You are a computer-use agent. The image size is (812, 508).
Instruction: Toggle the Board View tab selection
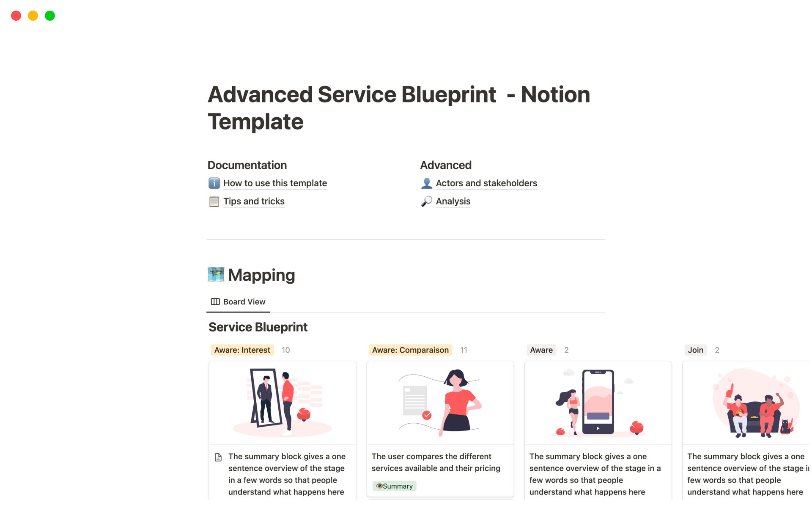coord(238,301)
